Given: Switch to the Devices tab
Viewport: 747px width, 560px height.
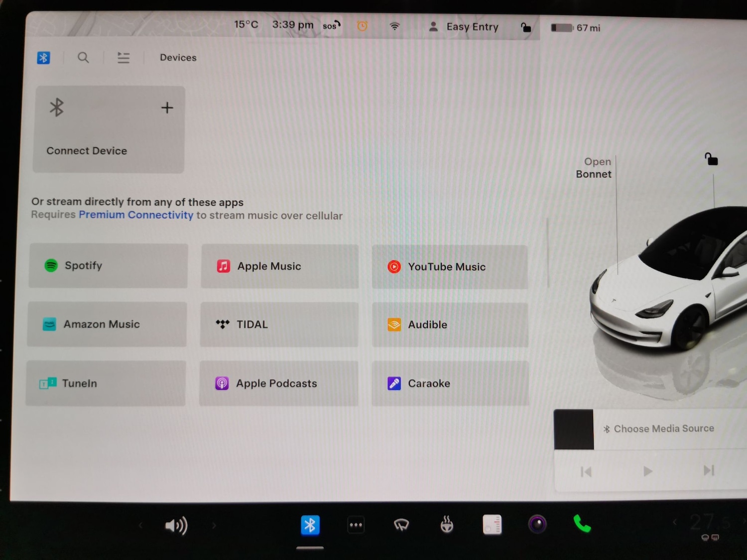Looking at the screenshot, I should pyautogui.click(x=178, y=57).
